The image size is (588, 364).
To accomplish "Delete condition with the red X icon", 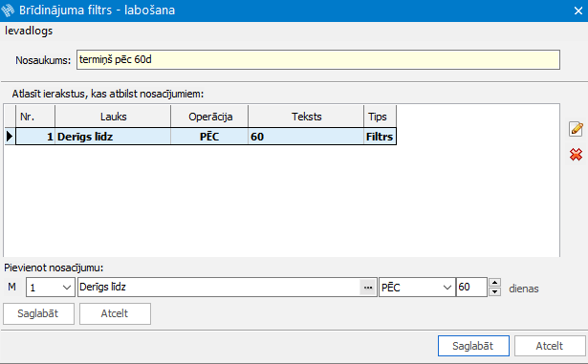I will 576,155.
